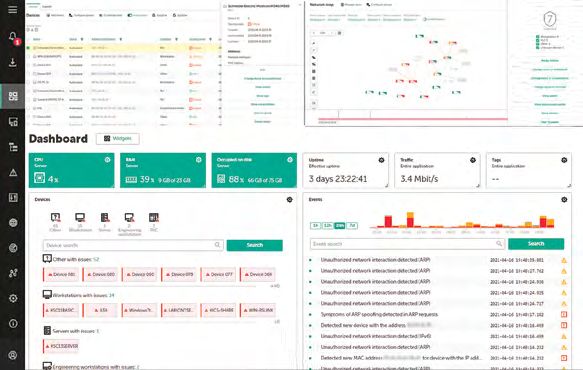Image resolution: width=583 pixels, height=370 pixels.
Task: Click the shield icon in top-right panel
Action: coord(550,19)
